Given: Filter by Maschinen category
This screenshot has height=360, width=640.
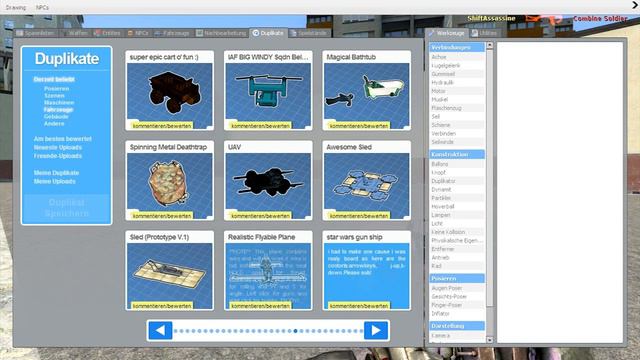Looking at the screenshot, I should coord(59,102).
